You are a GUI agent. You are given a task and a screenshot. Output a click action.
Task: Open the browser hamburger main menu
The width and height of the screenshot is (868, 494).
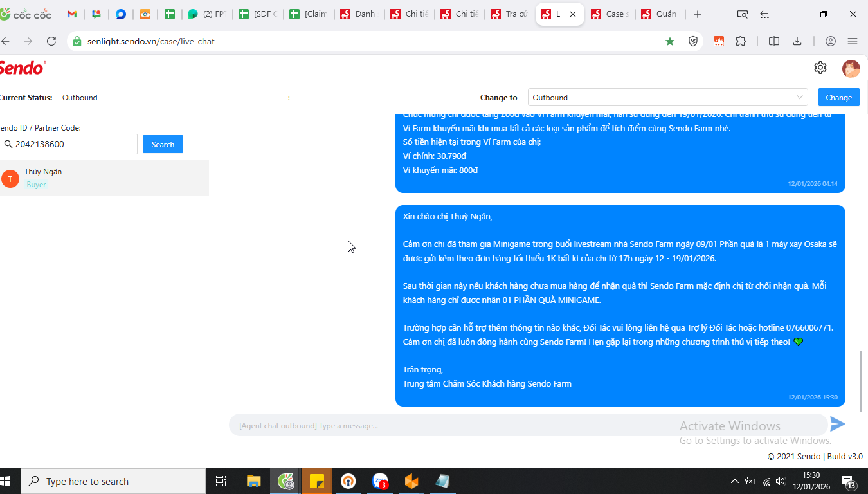[853, 41]
